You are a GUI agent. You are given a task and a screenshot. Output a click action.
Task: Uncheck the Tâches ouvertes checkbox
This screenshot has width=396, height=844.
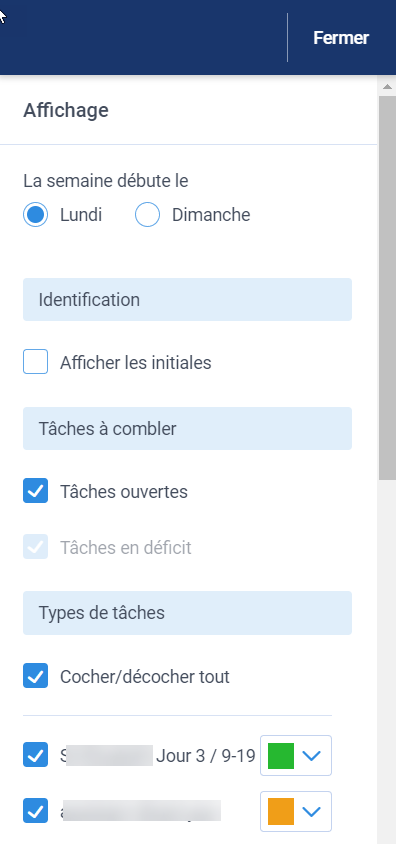tap(36, 491)
